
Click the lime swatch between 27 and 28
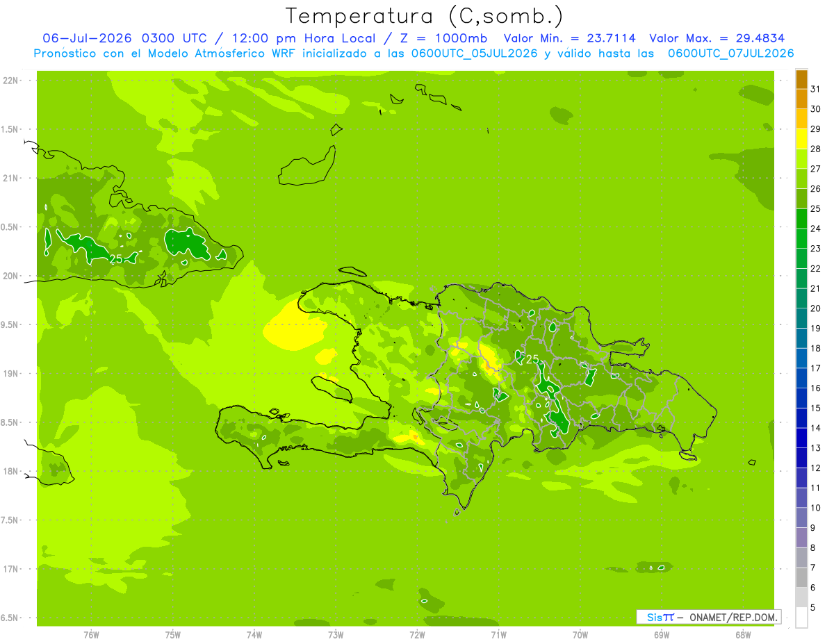(x=801, y=159)
